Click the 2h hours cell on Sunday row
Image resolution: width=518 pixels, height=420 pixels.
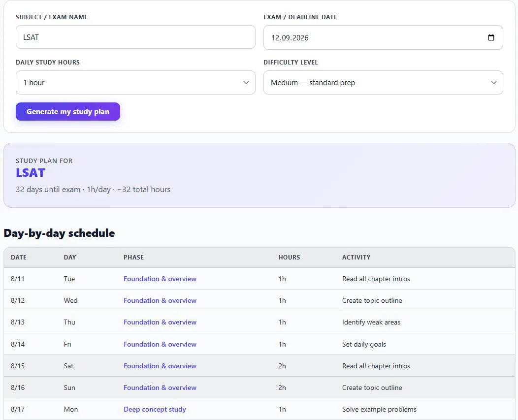(x=282, y=388)
